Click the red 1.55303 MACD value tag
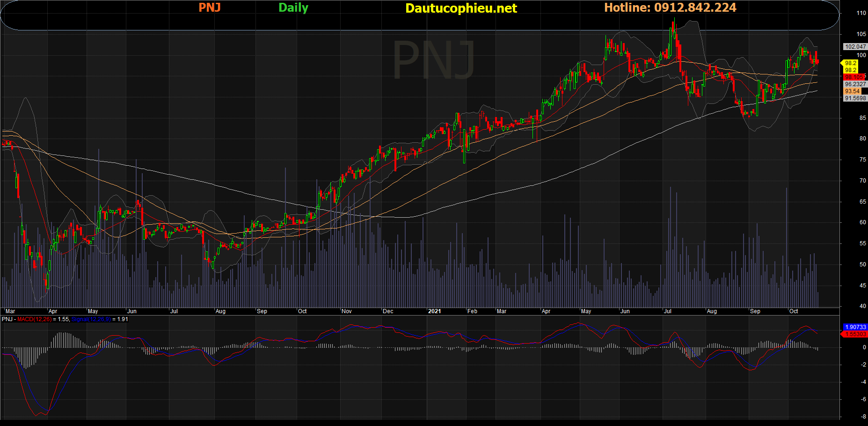The image size is (868, 426). tap(855, 334)
